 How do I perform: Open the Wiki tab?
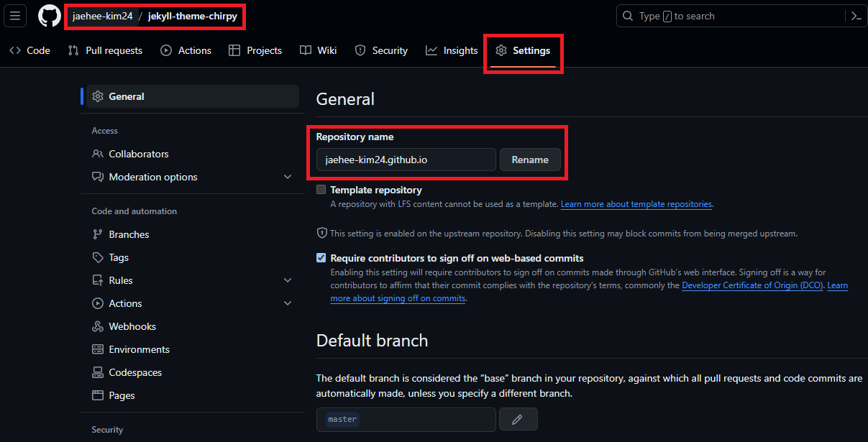pyautogui.click(x=319, y=50)
